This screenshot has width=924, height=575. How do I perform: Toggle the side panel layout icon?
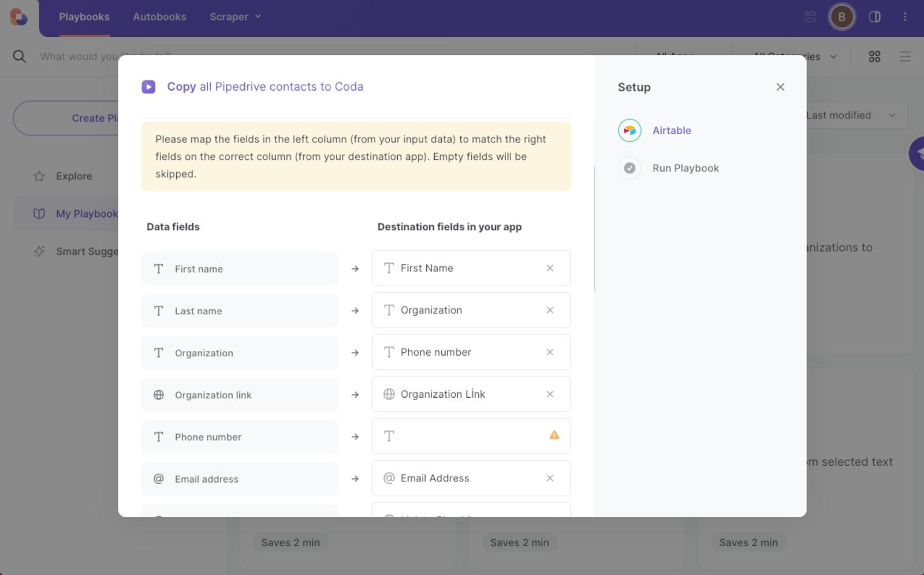[x=875, y=17]
